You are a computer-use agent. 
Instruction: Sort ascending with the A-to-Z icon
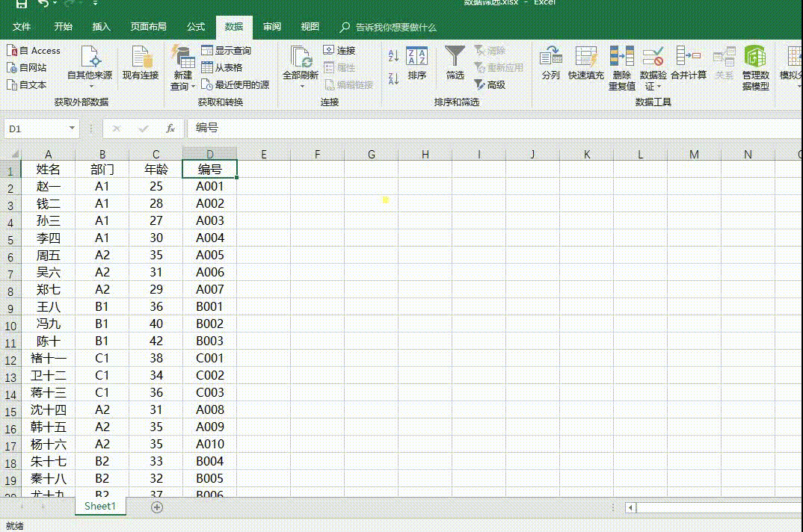click(x=393, y=56)
